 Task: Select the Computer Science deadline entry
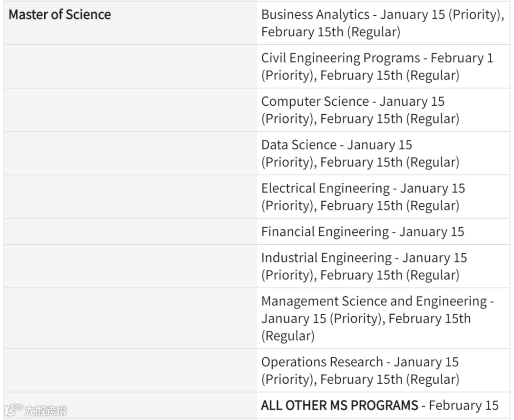tap(360, 110)
